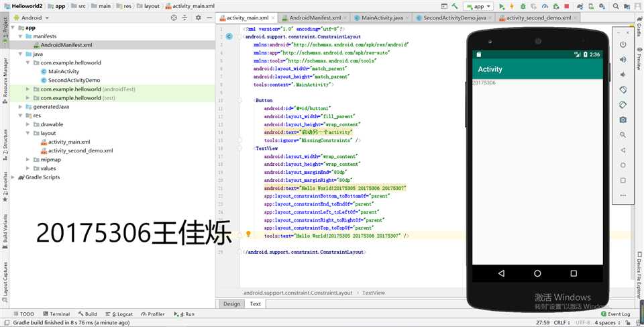Open the SDK Manager icon

(602, 6)
